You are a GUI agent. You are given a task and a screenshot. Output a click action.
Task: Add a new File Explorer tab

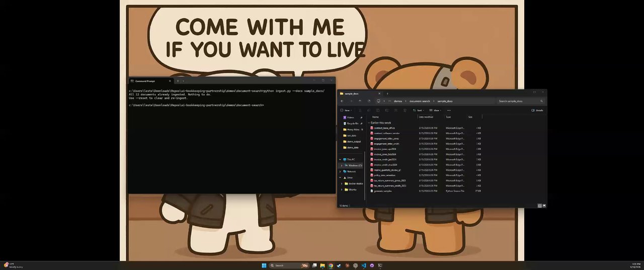click(x=387, y=93)
